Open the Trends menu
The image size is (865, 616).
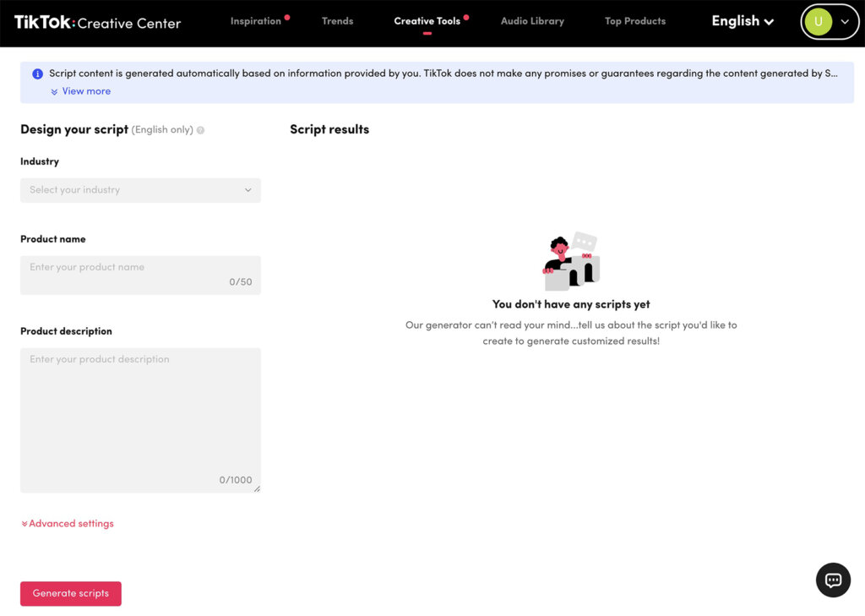(x=337, y=21)
